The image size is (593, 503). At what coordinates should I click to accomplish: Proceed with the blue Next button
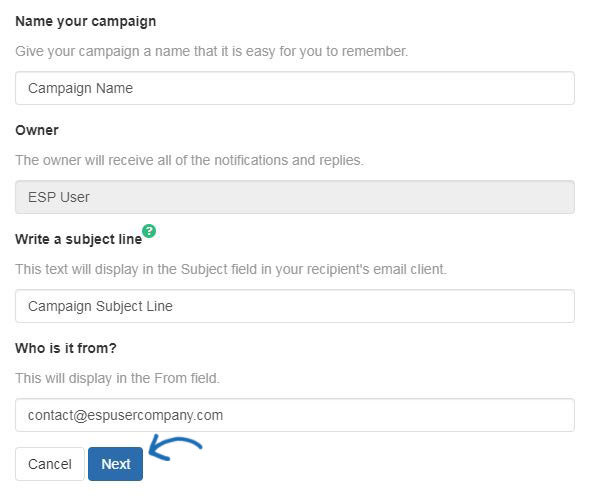click(x=115, y=464)
